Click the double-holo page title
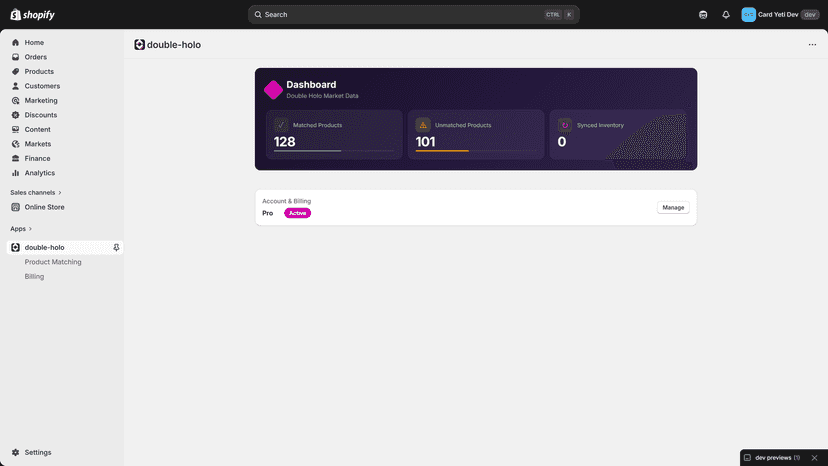This screenshot has height=466, width=828. (174, 45)
